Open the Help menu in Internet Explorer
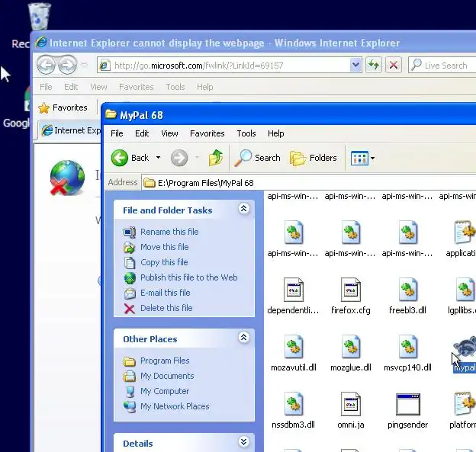 click(205, 87)
